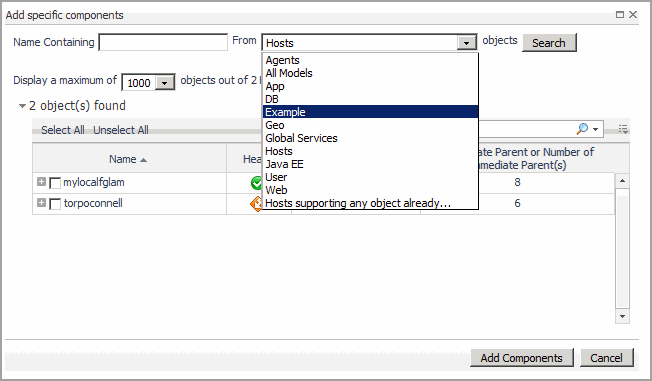The image size is (652, 381).
Task: Click the green health status icon for mylocalfglam
Action: (x=256, y=183)
